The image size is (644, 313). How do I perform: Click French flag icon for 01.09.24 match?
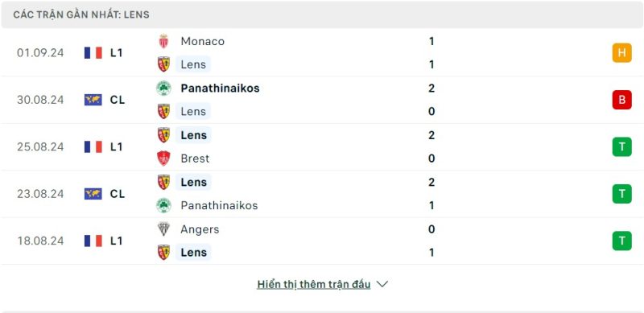tap(93, 53)
